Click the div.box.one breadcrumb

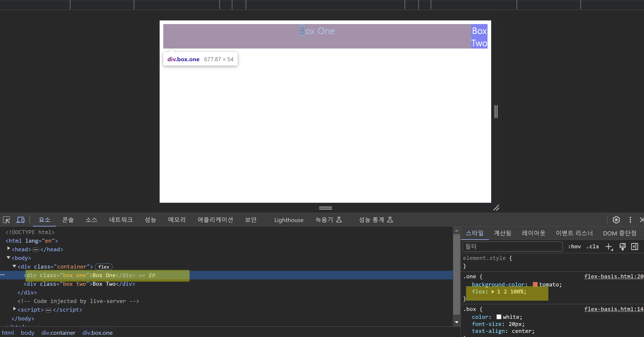pos(97,332)
